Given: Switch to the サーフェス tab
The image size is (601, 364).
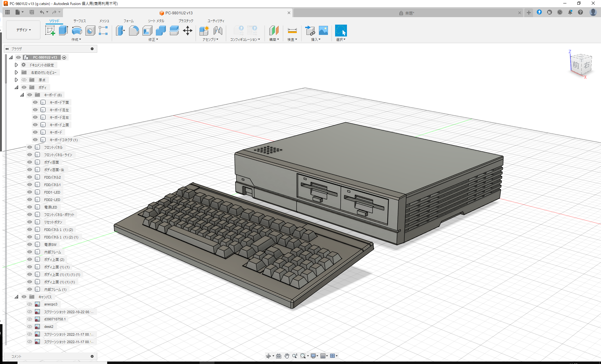Looking at the screenshot, I should (x=79, y=21).
